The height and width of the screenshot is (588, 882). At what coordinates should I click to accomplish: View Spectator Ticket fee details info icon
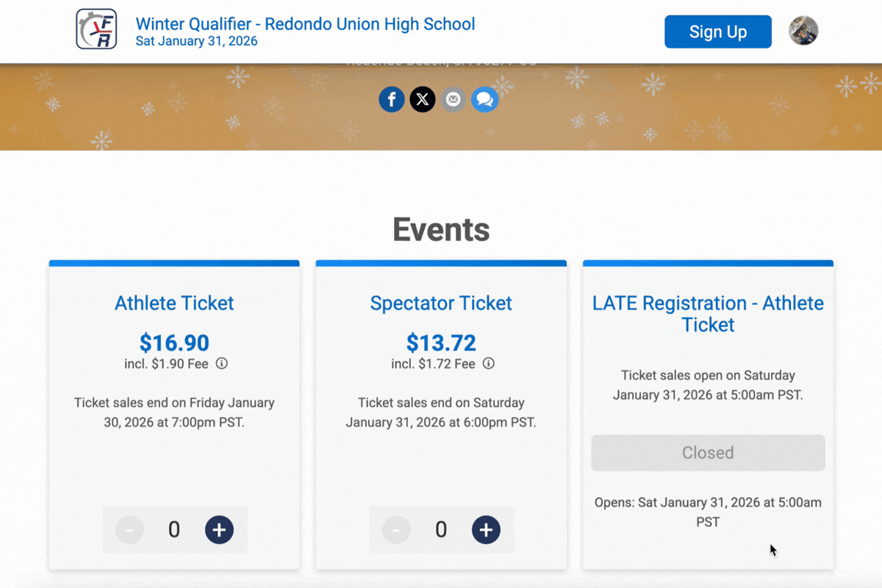click(x=488, y=363)
